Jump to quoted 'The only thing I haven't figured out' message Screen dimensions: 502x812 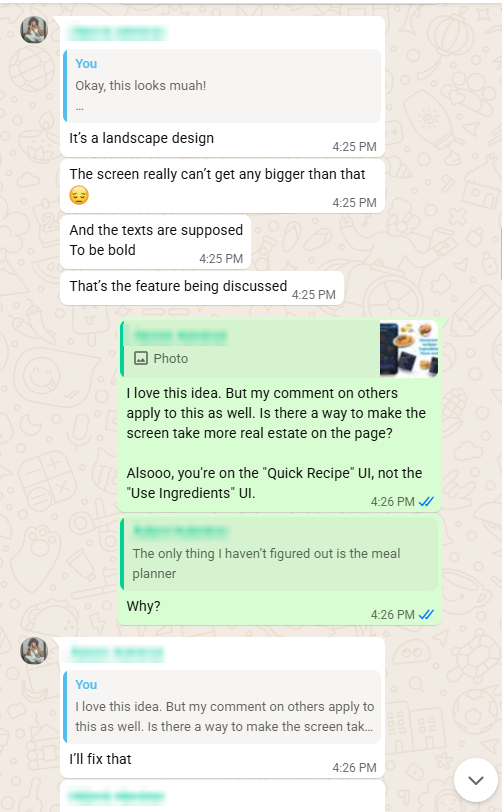279,554
